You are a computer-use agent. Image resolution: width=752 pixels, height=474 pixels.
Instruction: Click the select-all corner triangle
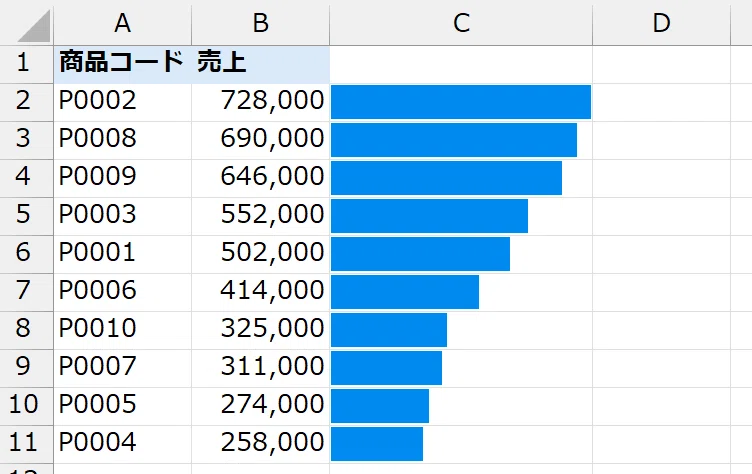coord(34,26)
